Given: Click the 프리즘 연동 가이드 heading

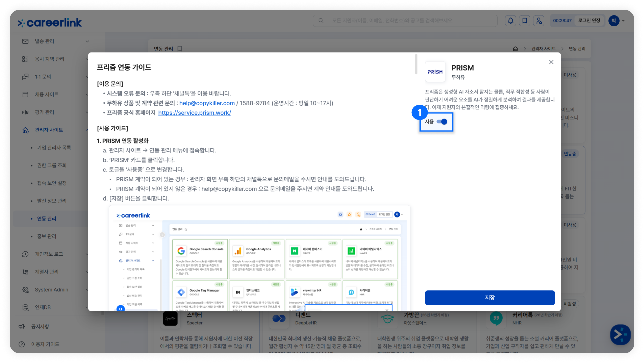Looking at the screenshot, I should pyautogui.click(x=124, y=67).
